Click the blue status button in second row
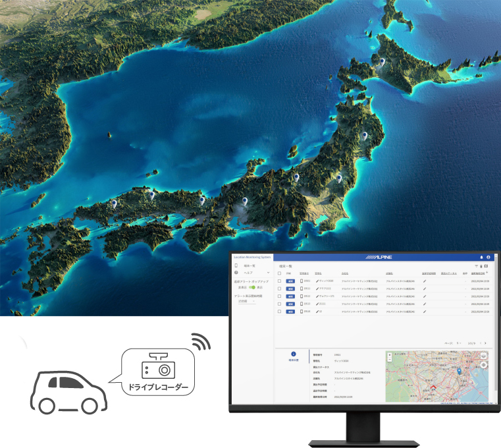 click(290, 289)
